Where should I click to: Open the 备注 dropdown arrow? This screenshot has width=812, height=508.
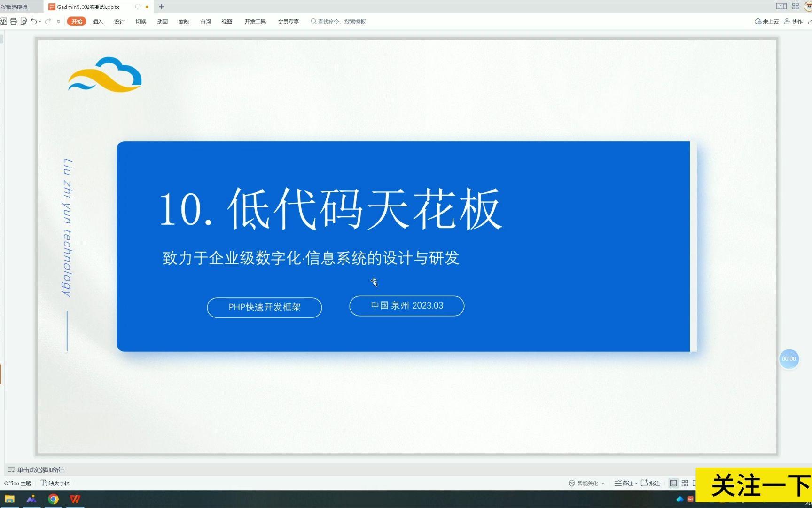click(636, 483)
